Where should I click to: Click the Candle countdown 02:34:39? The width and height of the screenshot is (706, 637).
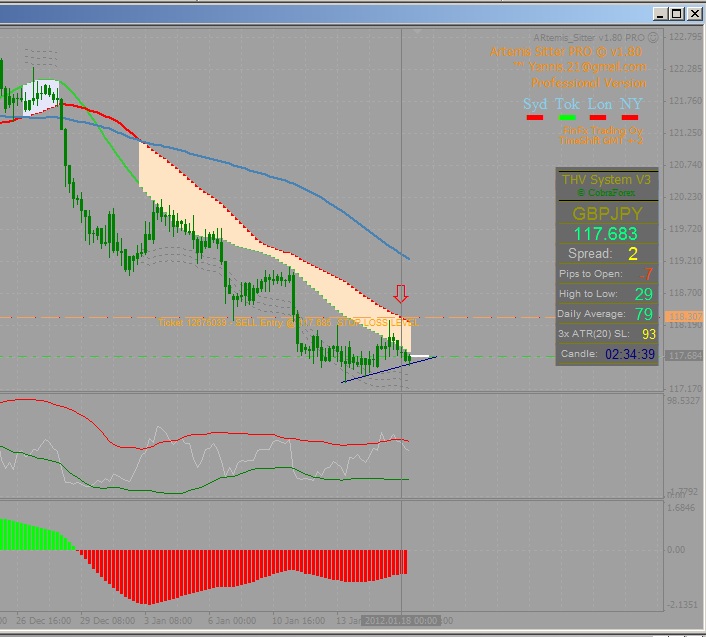(x=629, y=354)
